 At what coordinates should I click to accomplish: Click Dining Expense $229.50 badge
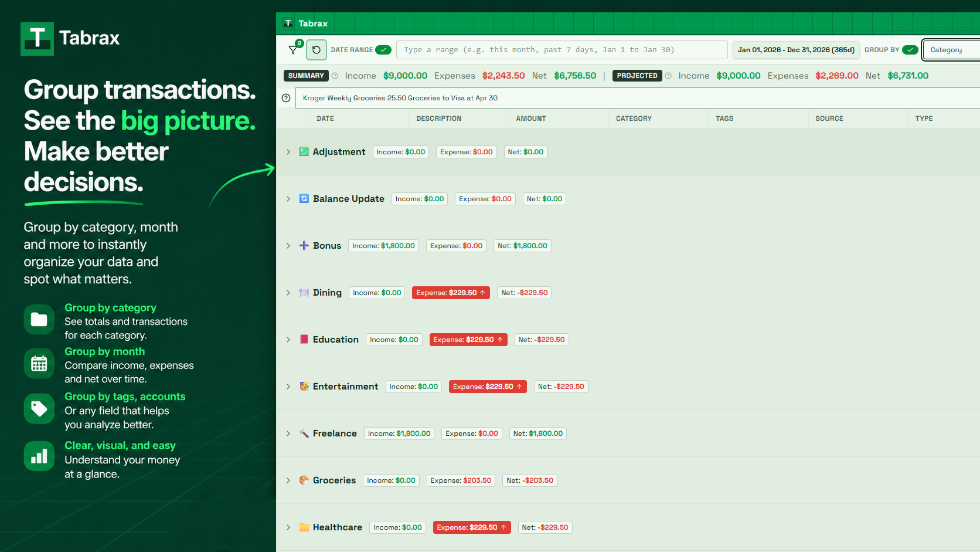(451, 293)
